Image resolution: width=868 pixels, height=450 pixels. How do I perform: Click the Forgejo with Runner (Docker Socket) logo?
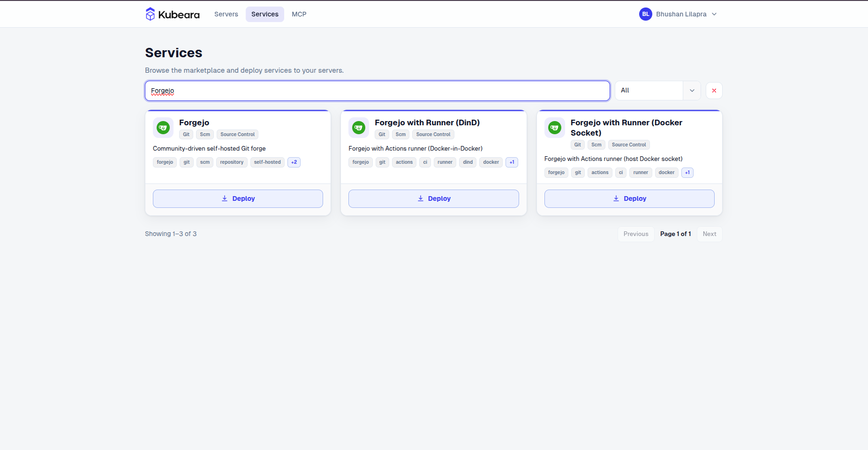click(555, 128)
